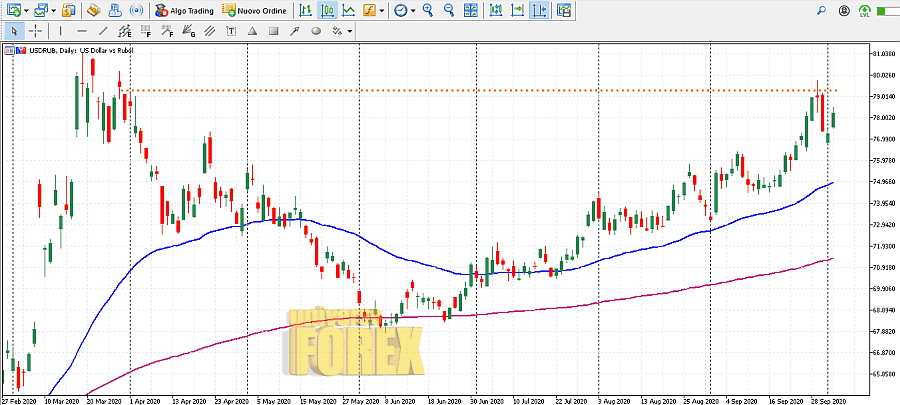Tile chart windows with grid icon

[472, 10]
